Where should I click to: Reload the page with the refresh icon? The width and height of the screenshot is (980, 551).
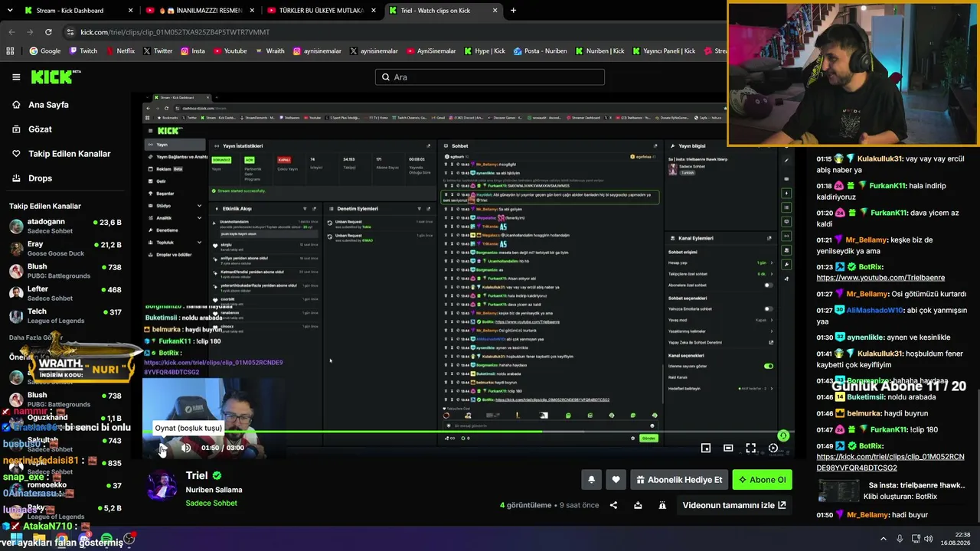click(x=48, y=32)
